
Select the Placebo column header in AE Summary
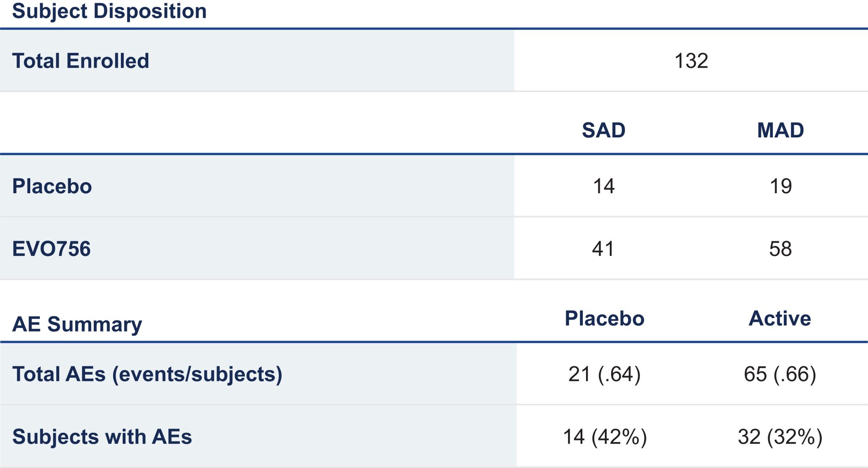[604, 319]
